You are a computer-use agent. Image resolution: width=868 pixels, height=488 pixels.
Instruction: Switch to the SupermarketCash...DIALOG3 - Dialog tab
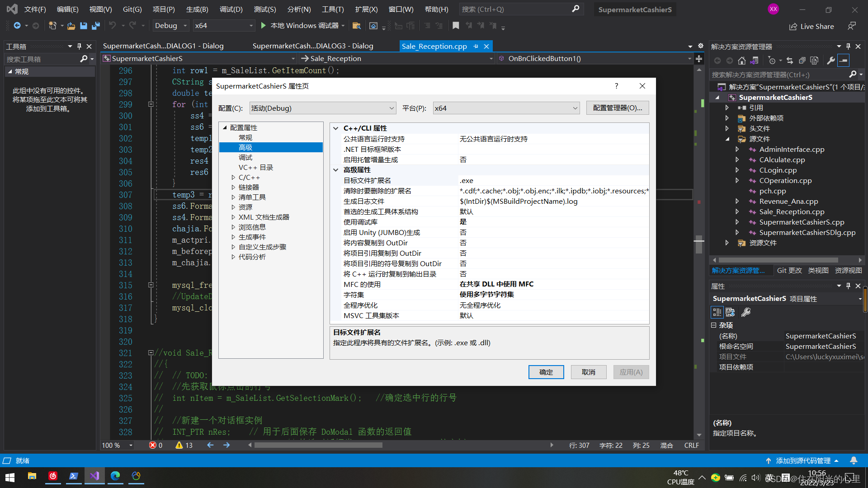pyautogui.click(x=313, y=46)
